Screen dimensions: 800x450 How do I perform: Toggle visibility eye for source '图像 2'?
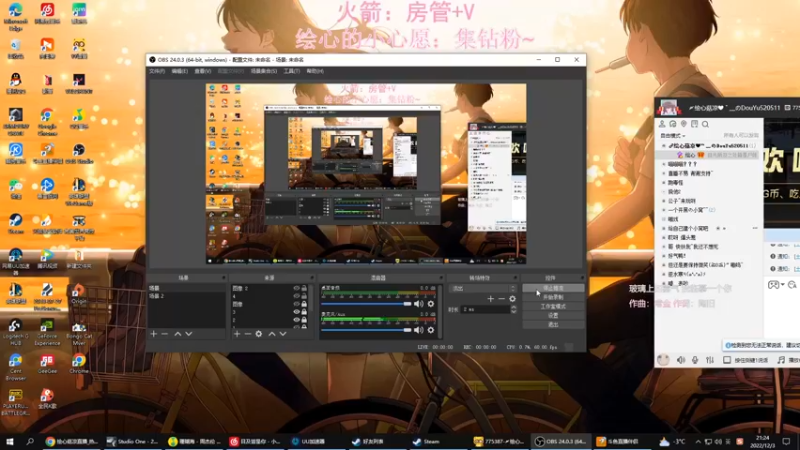[296, 288]
